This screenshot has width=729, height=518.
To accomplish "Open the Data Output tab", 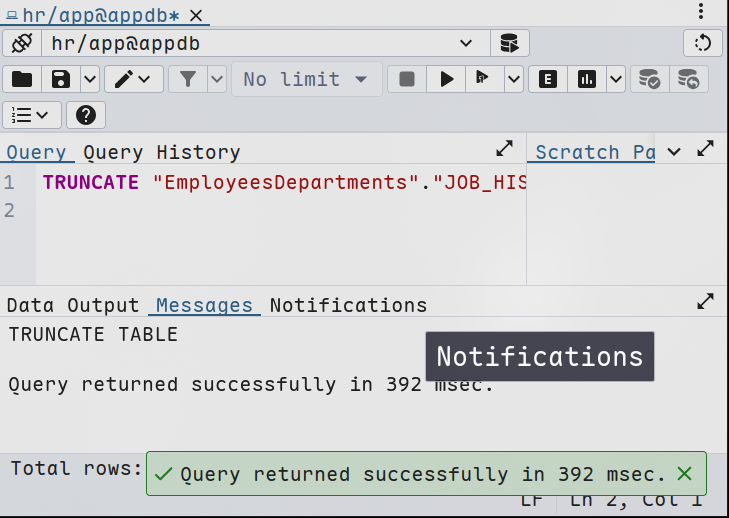I will [x=73, y=305].
